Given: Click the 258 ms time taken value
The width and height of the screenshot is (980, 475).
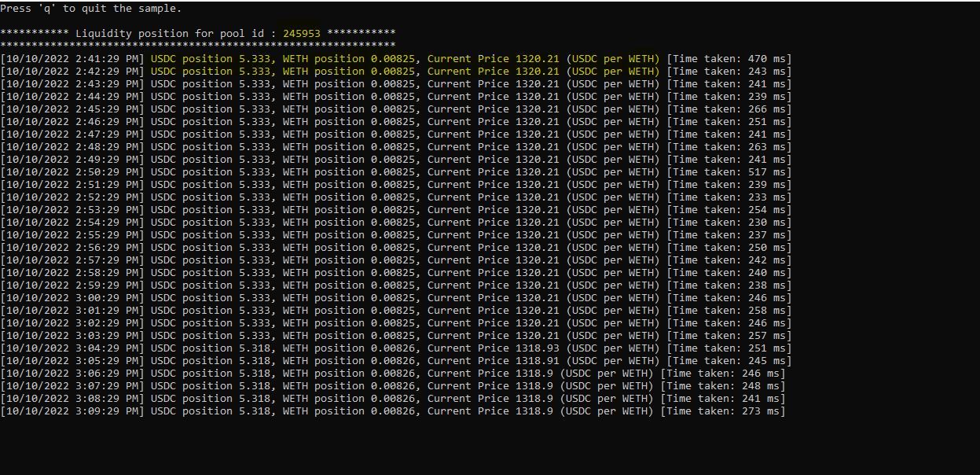Looking at the screenshot, I should (766, 311).
